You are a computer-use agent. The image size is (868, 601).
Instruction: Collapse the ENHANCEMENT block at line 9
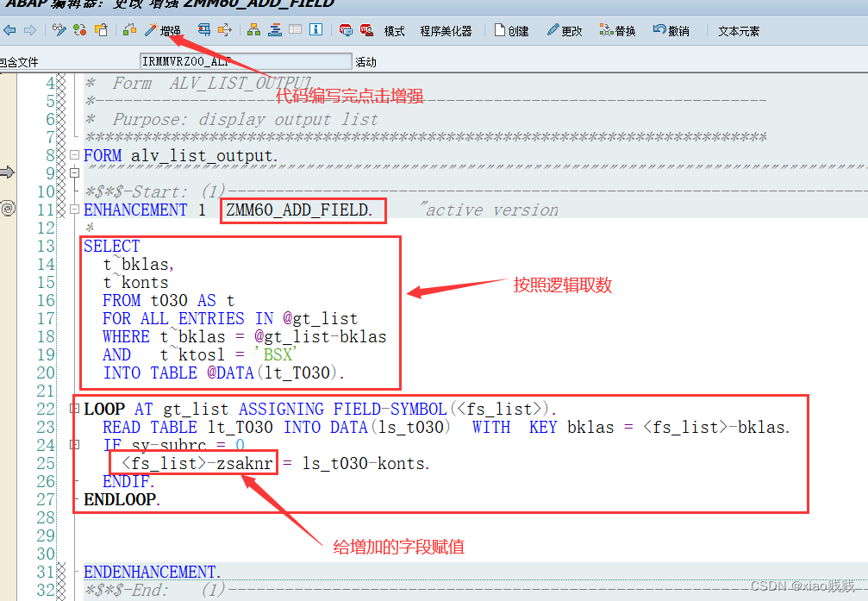coord(75,172)
